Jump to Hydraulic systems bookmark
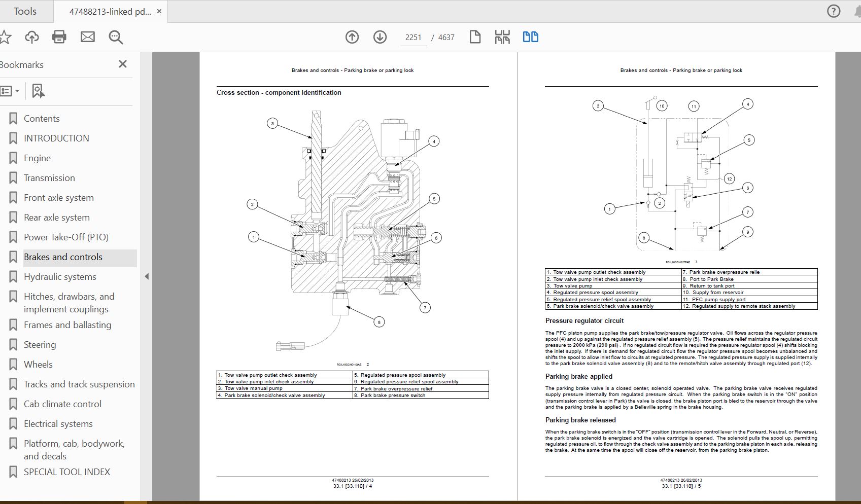This screenshot has height=504, width=861. point(60,277)
